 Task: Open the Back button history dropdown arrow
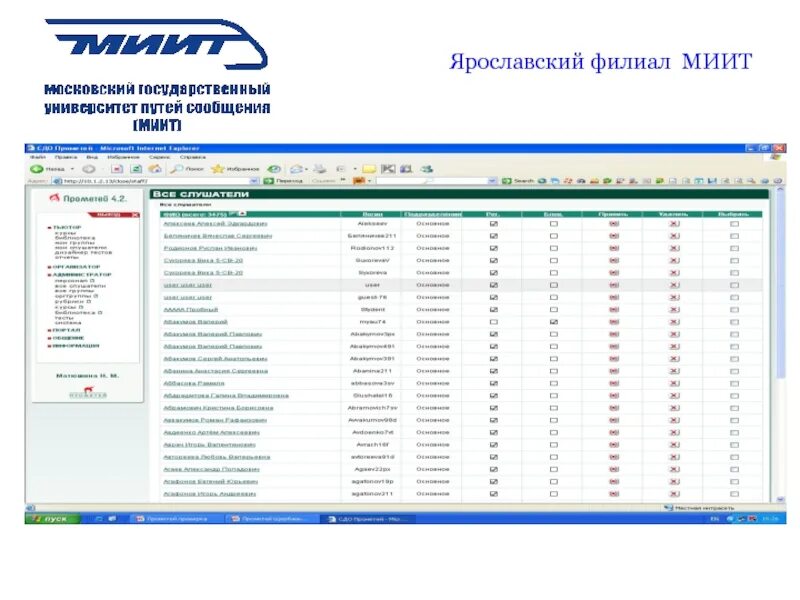(x=72, y=169)
